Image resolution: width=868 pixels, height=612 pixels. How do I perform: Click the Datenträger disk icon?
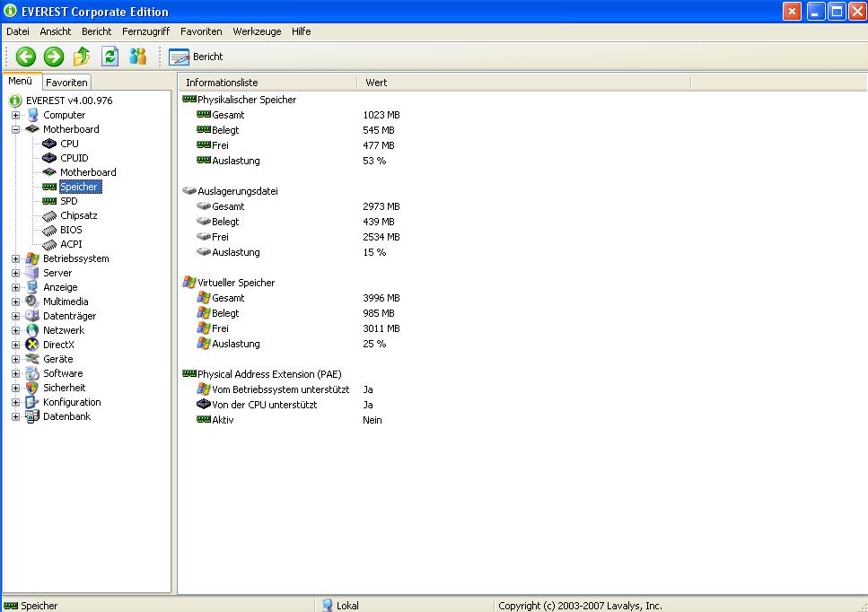pyautogui.click(x=32, y=317)
